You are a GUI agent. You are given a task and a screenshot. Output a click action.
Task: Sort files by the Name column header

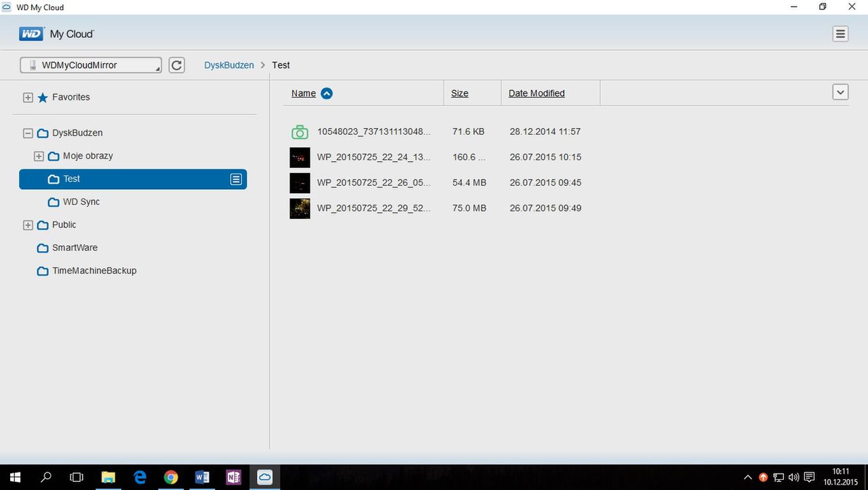[304, 94]
